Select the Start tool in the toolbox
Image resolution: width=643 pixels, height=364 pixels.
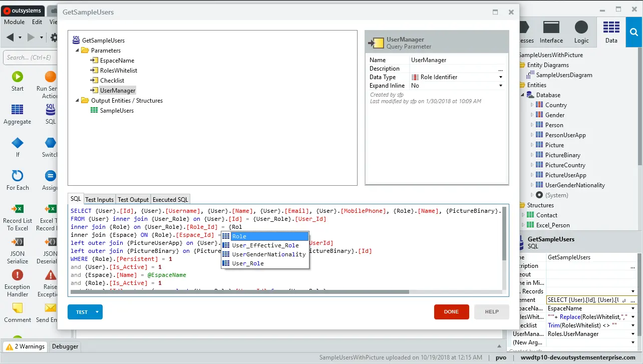(17, 82)
